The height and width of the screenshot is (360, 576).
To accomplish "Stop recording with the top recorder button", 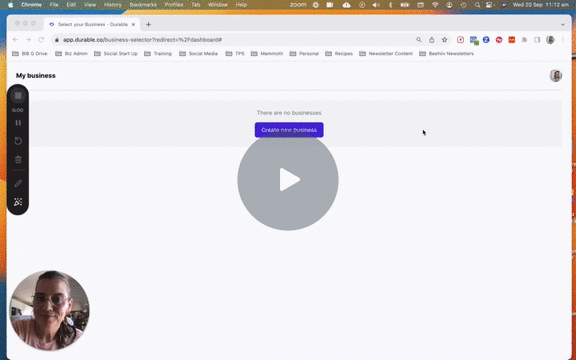I will pyautogui.click(x=18, y=96).
